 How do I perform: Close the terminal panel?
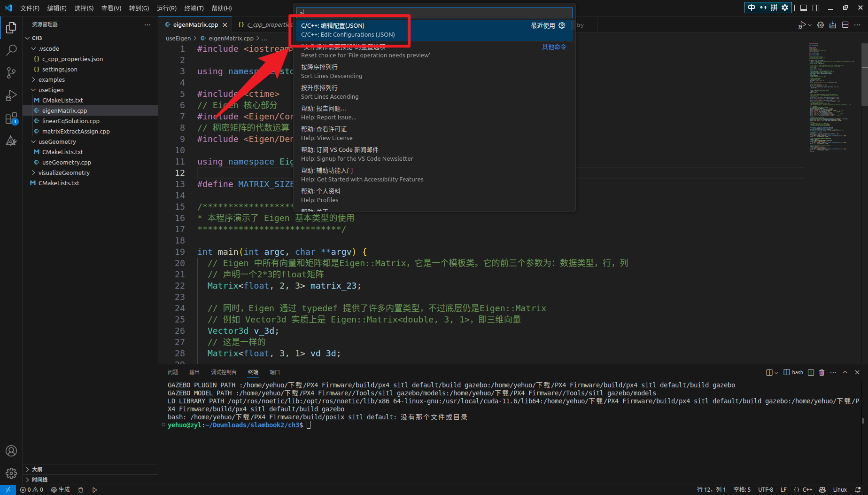[857, 372]
